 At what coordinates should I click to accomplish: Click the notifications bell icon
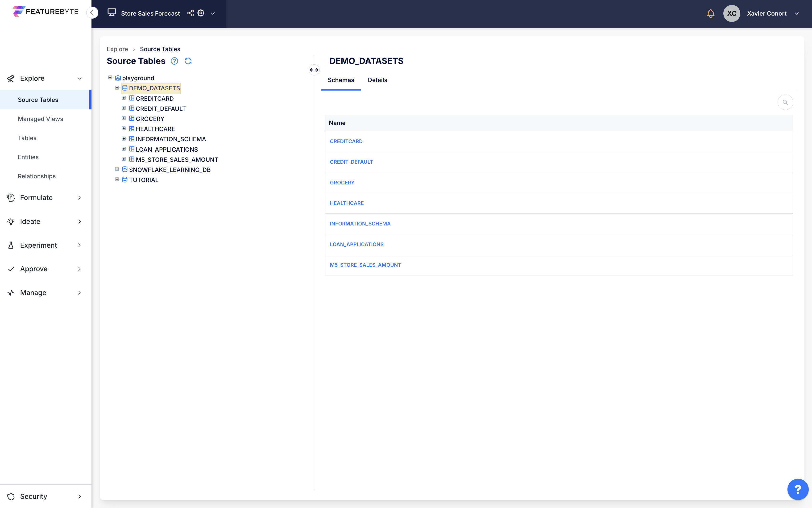pyautogui.click(x=711, y=13)
